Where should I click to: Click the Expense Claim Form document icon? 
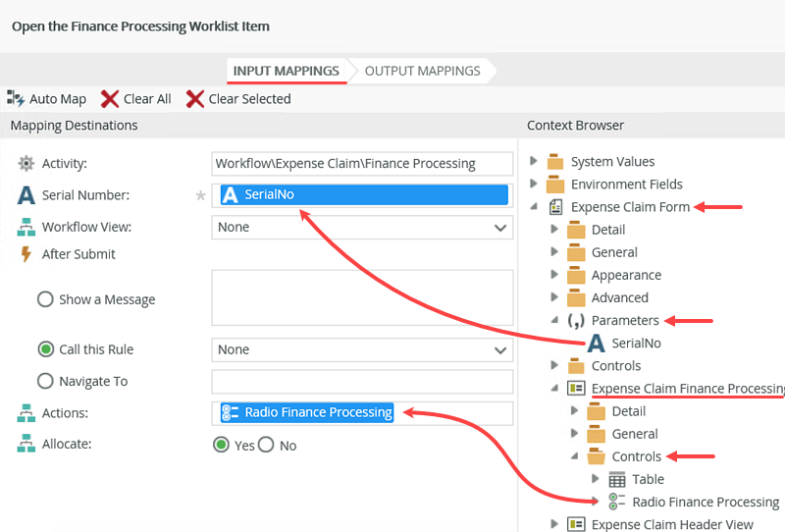[555, 207]
